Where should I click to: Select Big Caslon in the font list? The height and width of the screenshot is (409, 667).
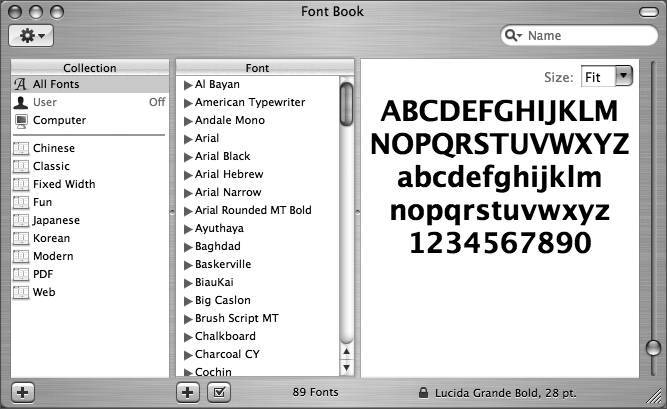[x=222, y=300]
